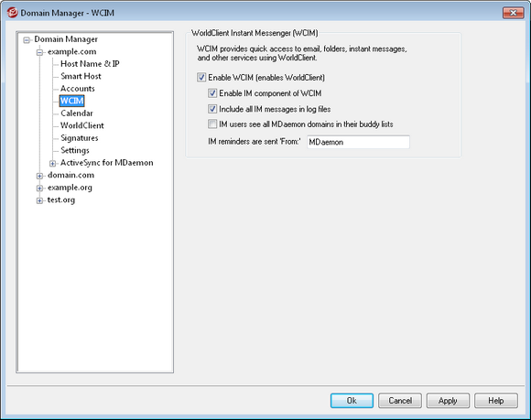Screen dimensions: 531x420
Task: Expand the example.org tree node
Action: (39, 188)
